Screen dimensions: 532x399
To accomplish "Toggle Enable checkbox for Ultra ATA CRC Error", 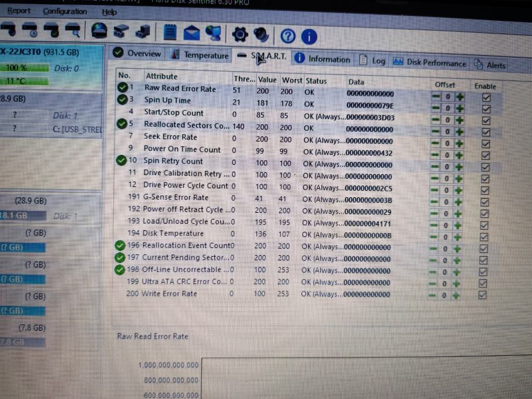I will 483,283.
